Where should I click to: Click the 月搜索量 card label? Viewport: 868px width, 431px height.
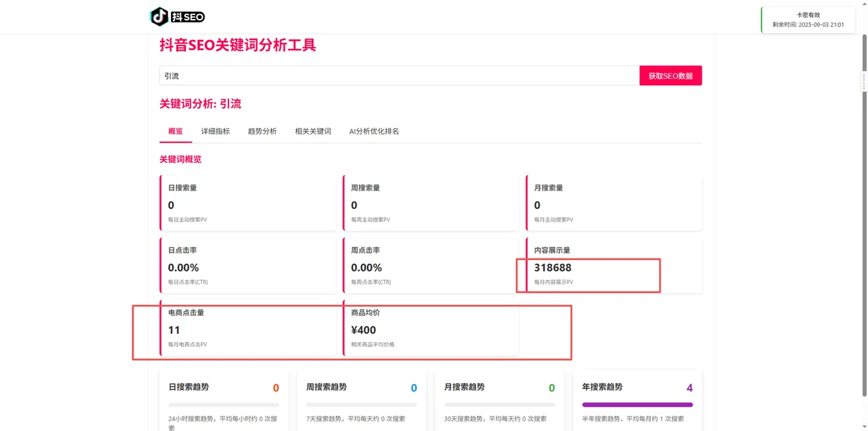point(549,188)
